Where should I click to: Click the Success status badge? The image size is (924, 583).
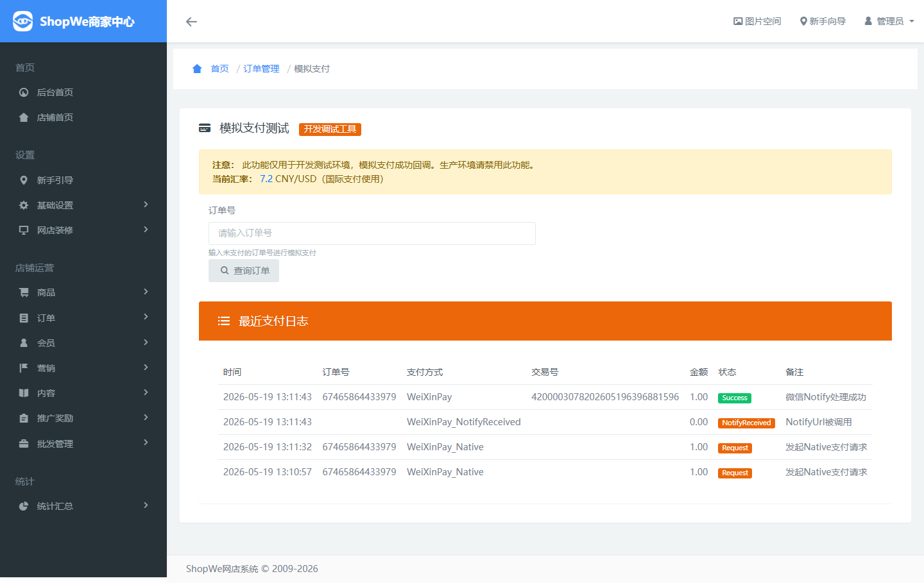click(x=735, y=398)
